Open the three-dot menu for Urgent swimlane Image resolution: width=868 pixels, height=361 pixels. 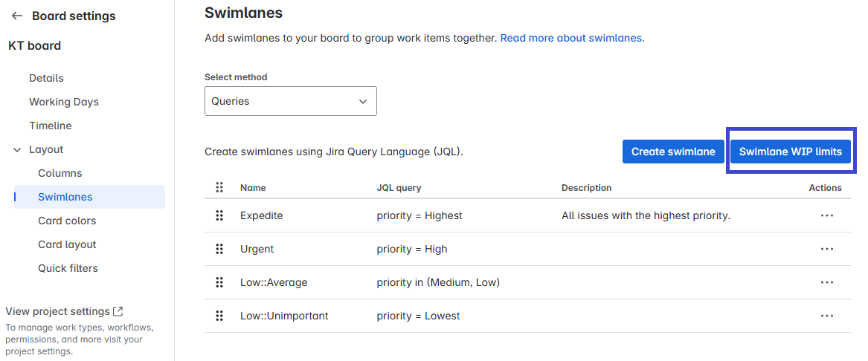pyautogui.click(x=826, y=249)
